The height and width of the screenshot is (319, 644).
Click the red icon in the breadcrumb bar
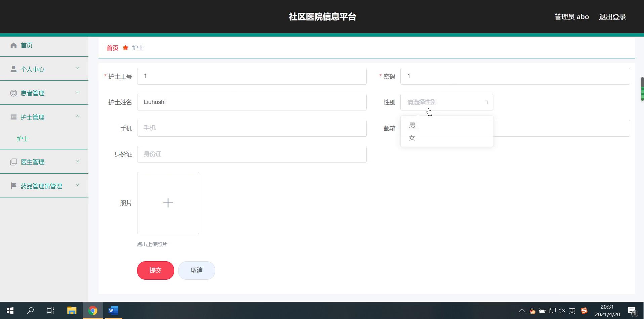click(x=125, y=48)
